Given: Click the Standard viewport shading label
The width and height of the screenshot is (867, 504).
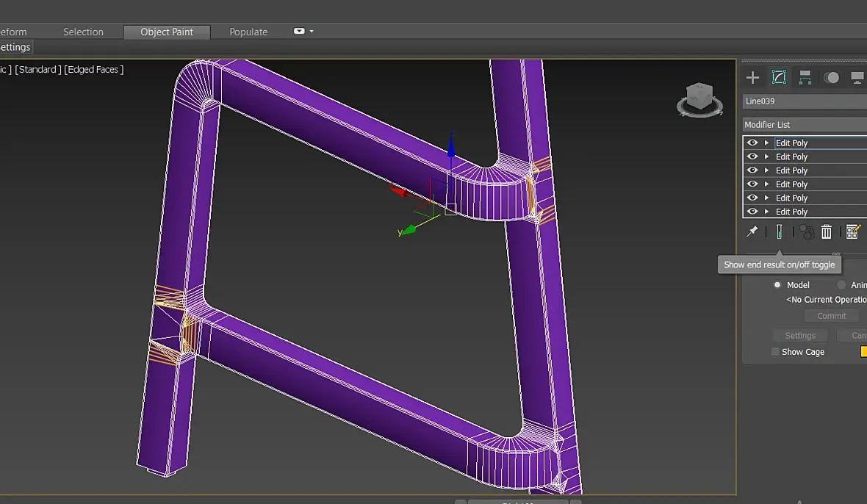Looking at the screenshot, I should 37,70.
